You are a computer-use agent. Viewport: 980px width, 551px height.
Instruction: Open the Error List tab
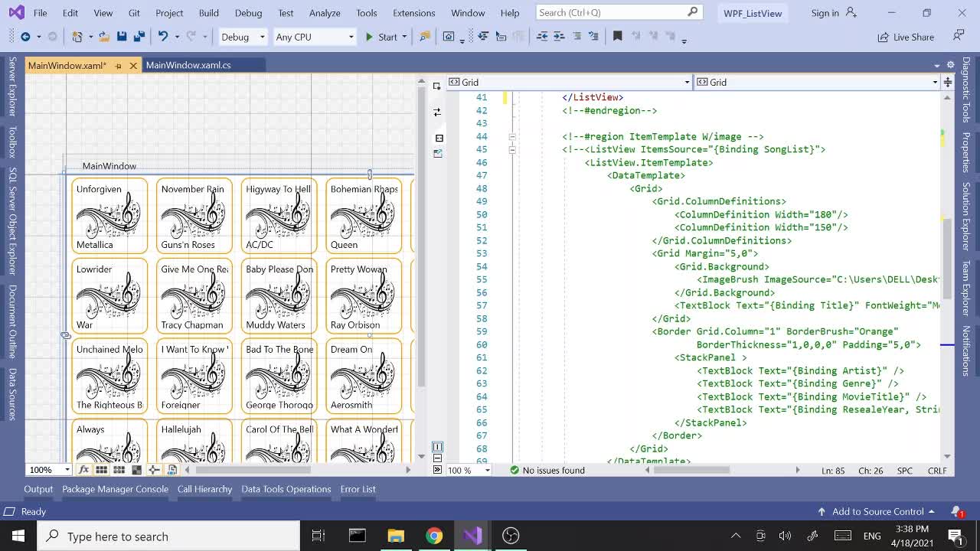358,489
